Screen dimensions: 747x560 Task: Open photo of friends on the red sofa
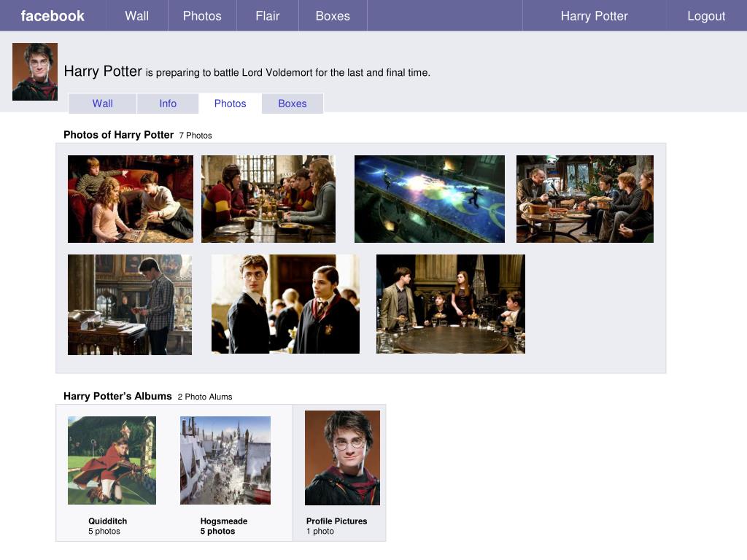(131, 199)
